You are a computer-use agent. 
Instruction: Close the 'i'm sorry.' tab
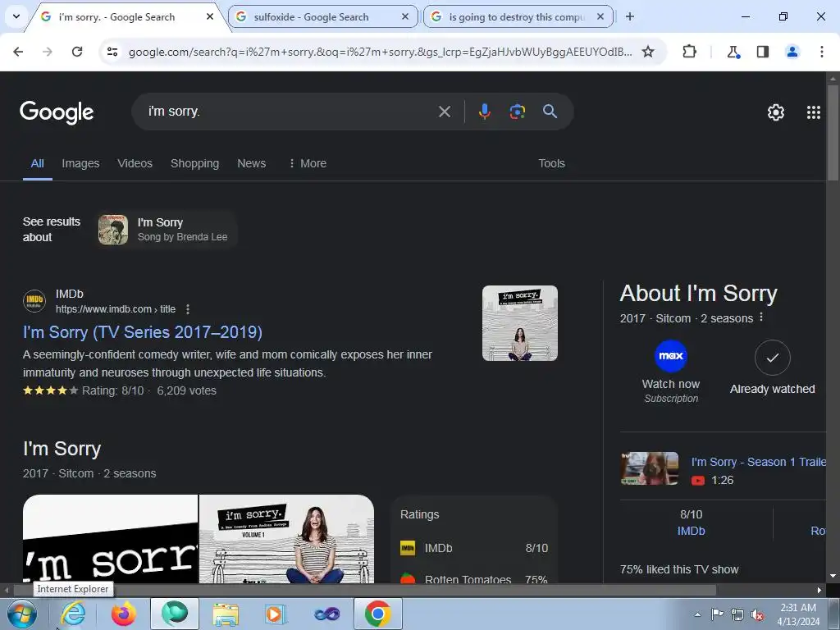tap(210, 16)
